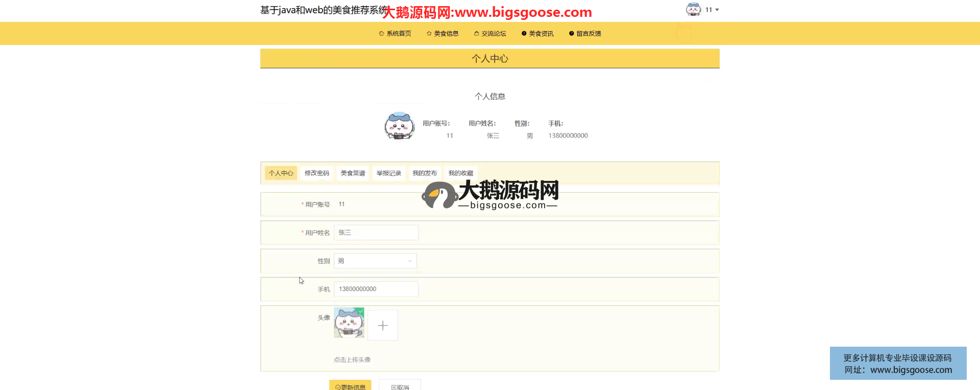980x390 pixels.
Task: Click the plus icon to upload avatar
Action: [x=383, y=325]
